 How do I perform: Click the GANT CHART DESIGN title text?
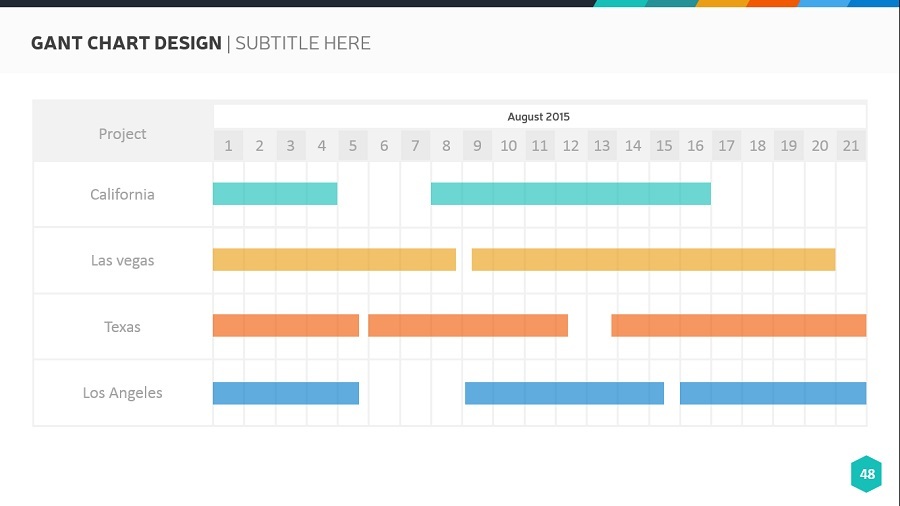click(126, 43)
